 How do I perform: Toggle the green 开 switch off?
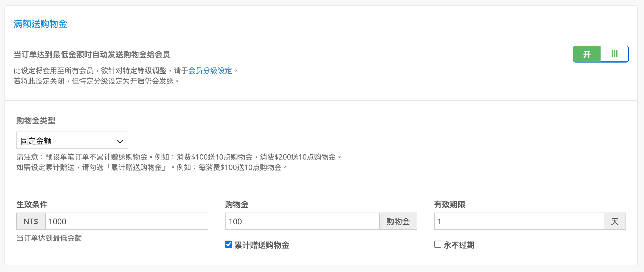(601, 54)
